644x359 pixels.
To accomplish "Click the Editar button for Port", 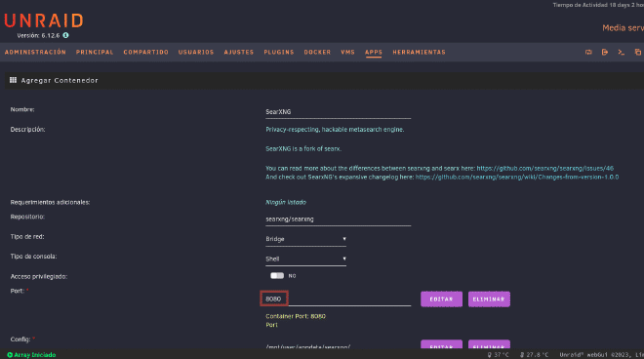I will click(441, 299).
